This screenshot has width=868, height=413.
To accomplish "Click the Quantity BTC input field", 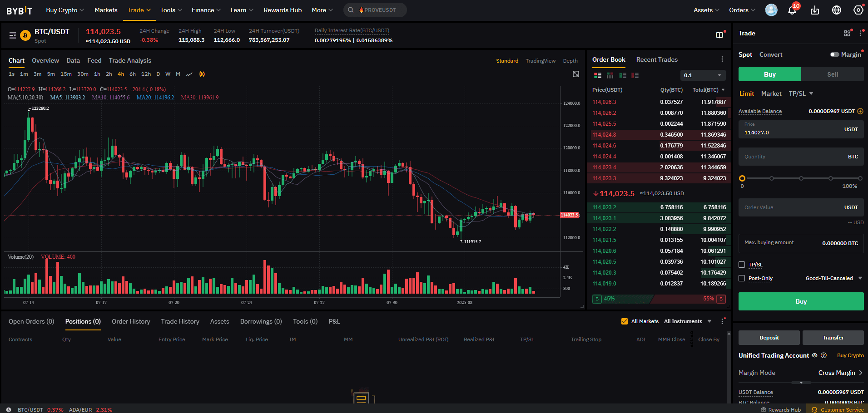I will pyautogui.click(x=801, y=157).
